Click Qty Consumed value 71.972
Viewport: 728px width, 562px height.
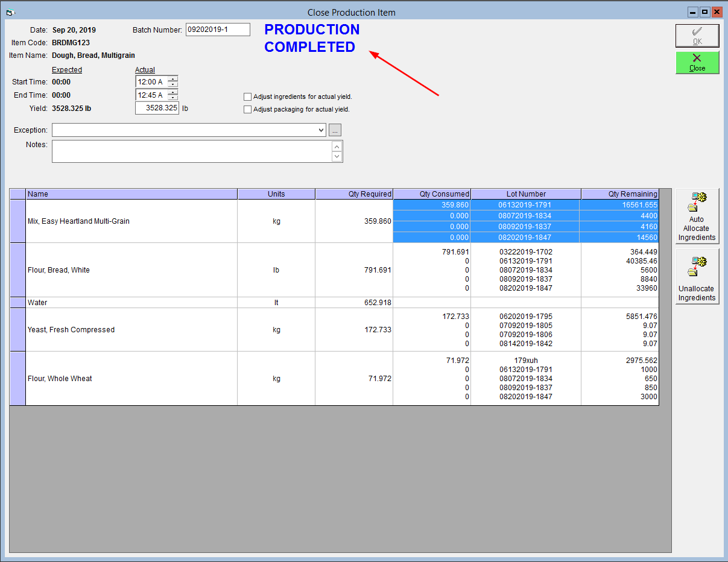458,361
